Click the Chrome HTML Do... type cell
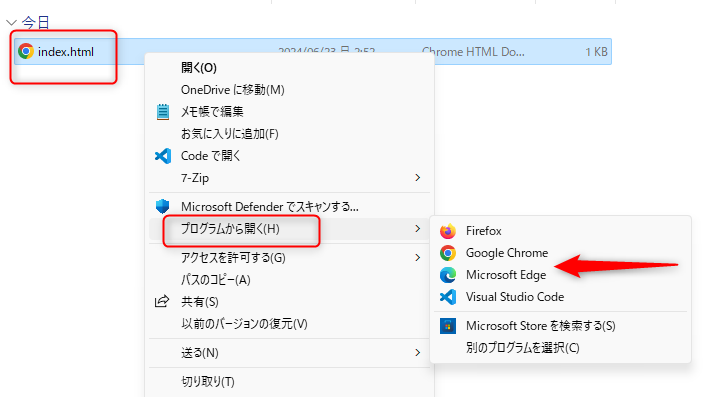Viewport: 706px width, 397px height. [x=473, y=52]
